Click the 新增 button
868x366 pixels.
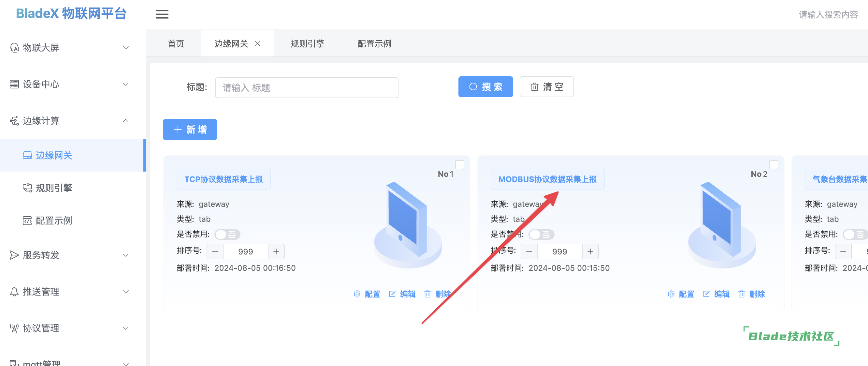coord(190,129)
